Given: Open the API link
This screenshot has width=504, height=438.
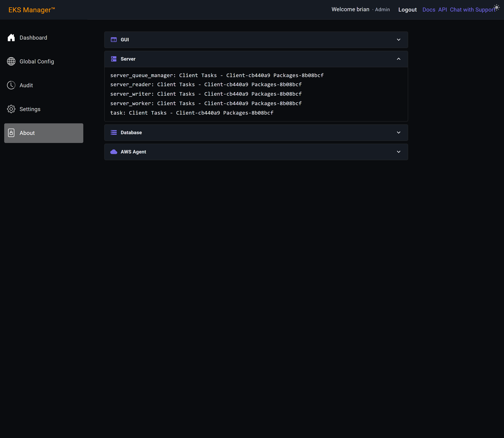Looking at the screenshot, I should coord(442,10).
